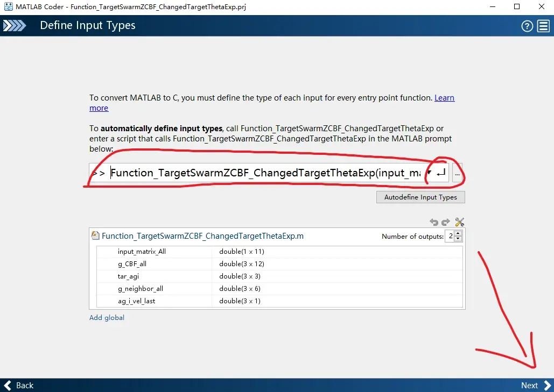Run the command with the return arrow icon
Screen dimensions: 554x392
pos(441,173)
